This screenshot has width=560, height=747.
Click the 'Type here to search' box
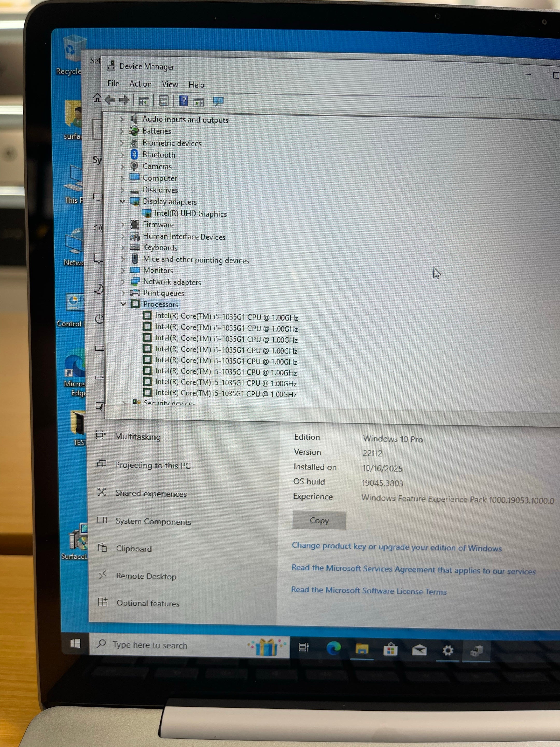[x=189, y=645]
